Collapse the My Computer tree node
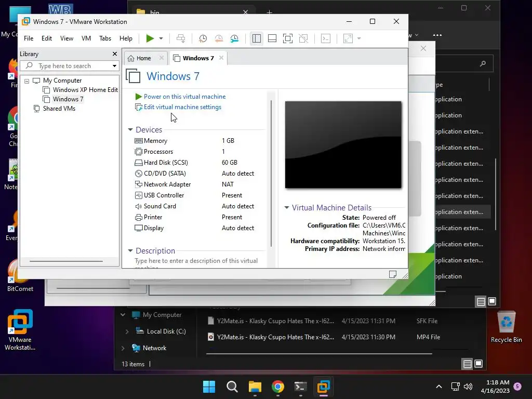532x399 pixels. (27, 81)
